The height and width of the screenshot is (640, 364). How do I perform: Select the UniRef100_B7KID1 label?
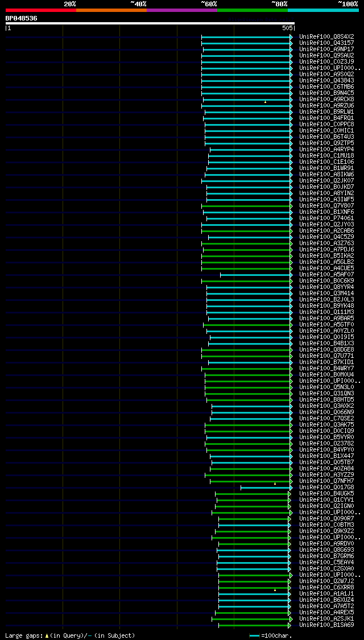[326, 362]
